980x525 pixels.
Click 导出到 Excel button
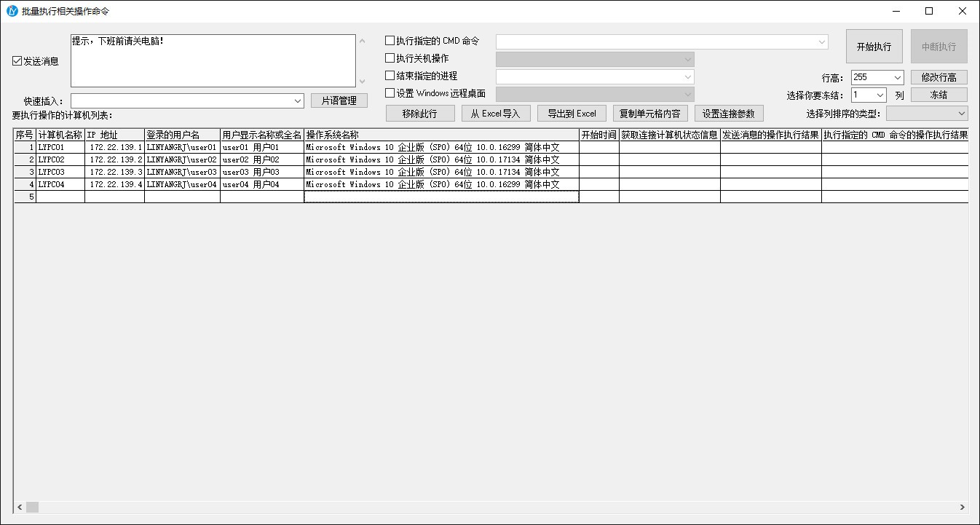point(572,114)
